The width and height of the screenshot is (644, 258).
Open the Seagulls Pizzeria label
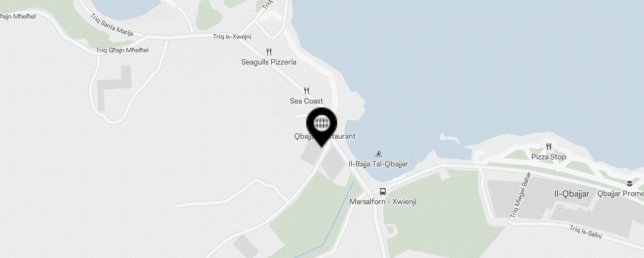click(269, 62)
